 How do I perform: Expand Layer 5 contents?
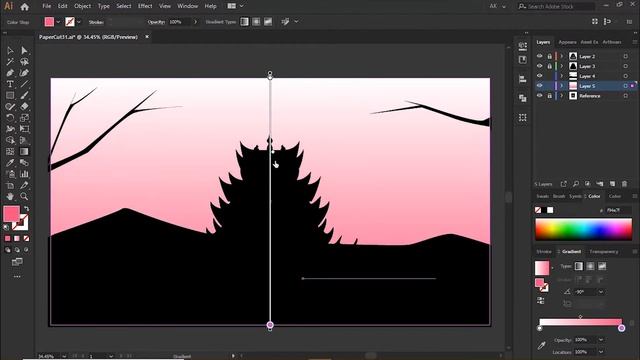[x=562, y=86]
